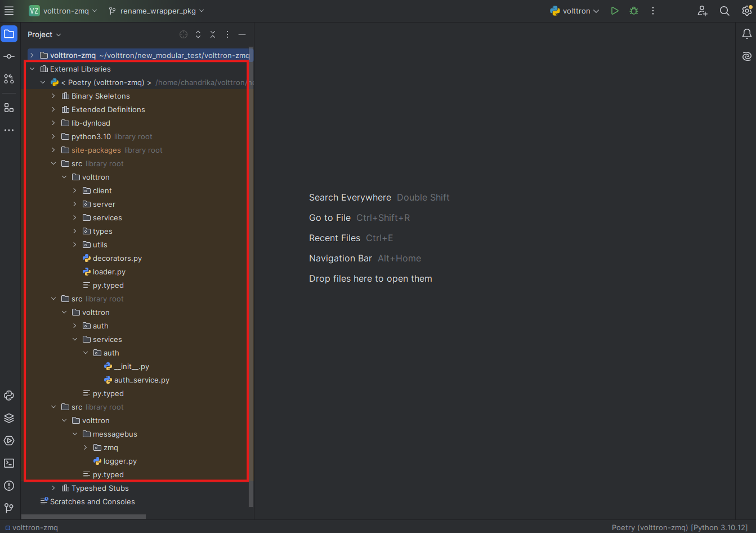Open the Project view dropdown

(44, 34)
